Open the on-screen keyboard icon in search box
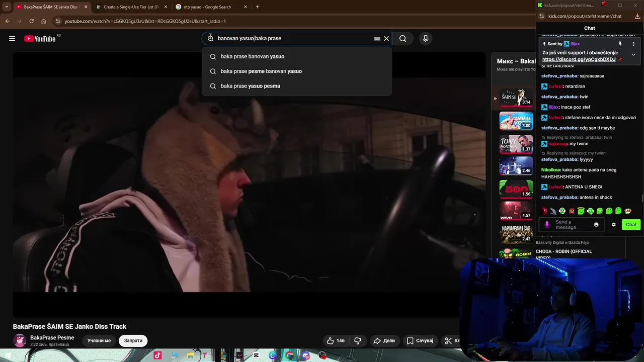644x362 pixels. point(377,39)
